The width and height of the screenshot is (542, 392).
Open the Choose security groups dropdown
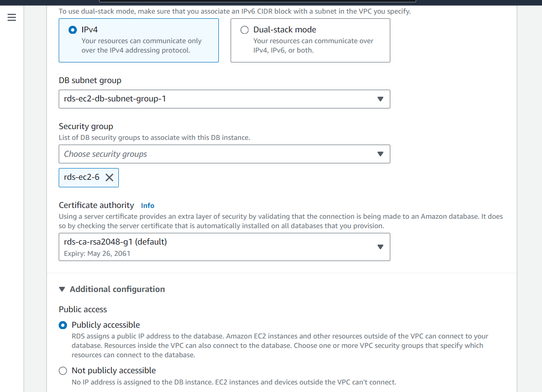224,154
